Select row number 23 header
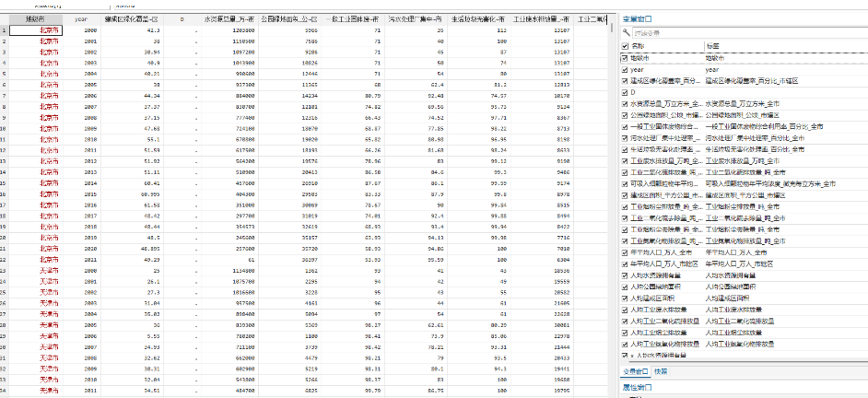The width and height of the screenshot is (868, 398). (x=5, y=270)
